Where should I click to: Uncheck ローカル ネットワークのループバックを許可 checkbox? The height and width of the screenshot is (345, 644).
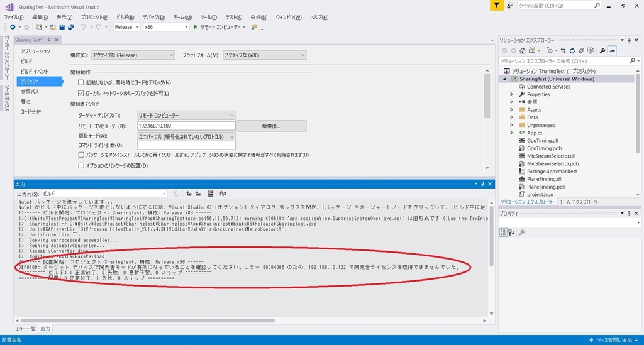81,93
